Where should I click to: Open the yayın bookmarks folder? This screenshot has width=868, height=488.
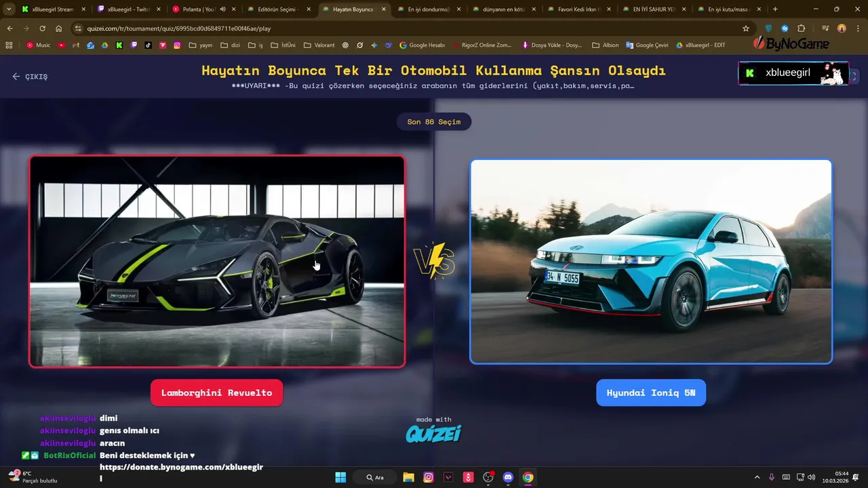tap(201, 45)
